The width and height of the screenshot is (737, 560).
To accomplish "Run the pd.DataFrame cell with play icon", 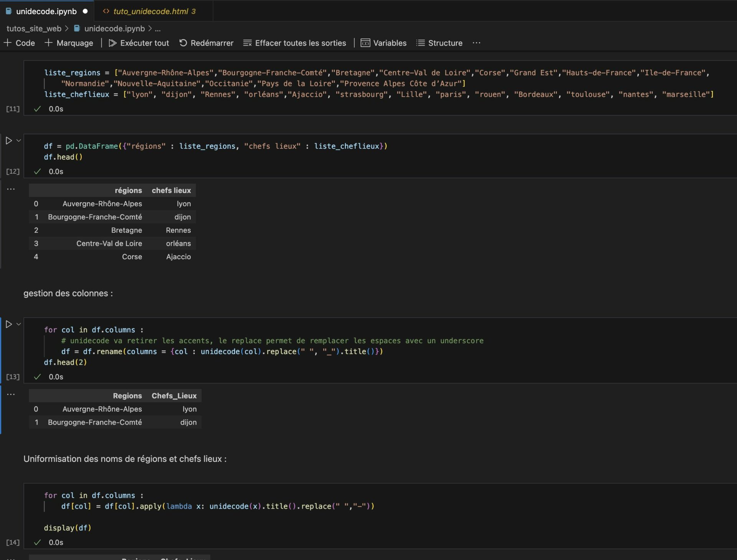I will [x=9, y=141].
